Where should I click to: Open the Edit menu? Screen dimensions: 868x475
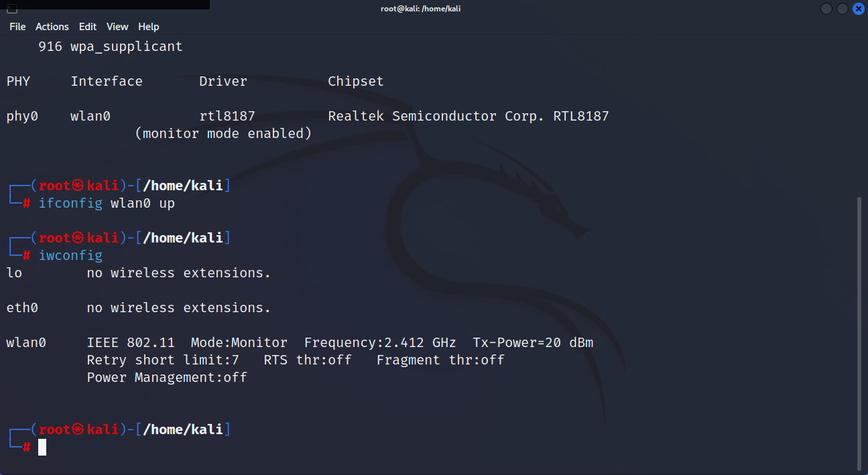(x=88, y=27)
